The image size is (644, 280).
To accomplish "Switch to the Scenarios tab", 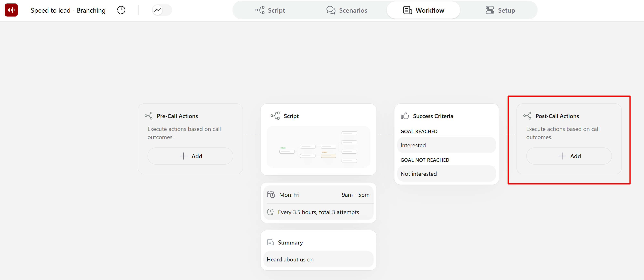I will click(x=347, y=10).
